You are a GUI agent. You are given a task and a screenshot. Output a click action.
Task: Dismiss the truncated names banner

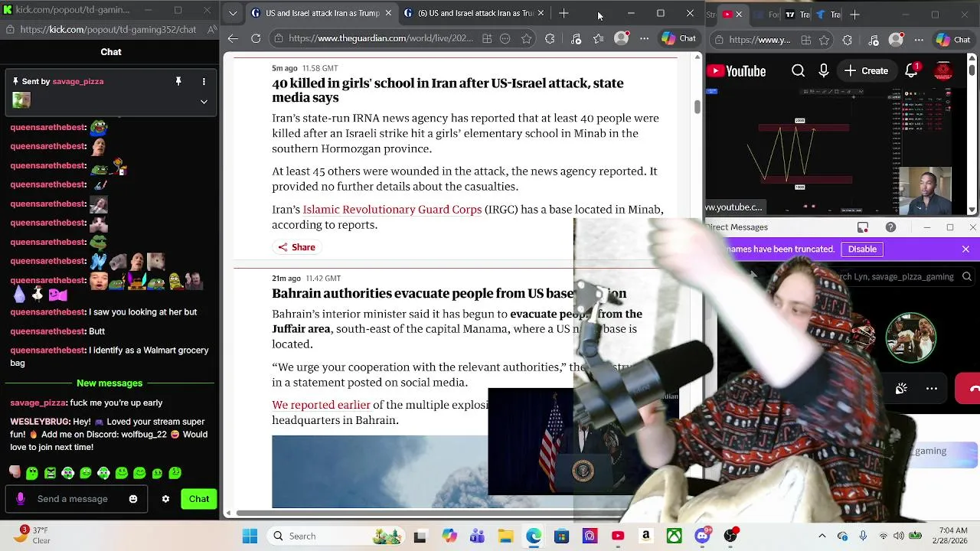pyautogui.click(x=965, y=249)
